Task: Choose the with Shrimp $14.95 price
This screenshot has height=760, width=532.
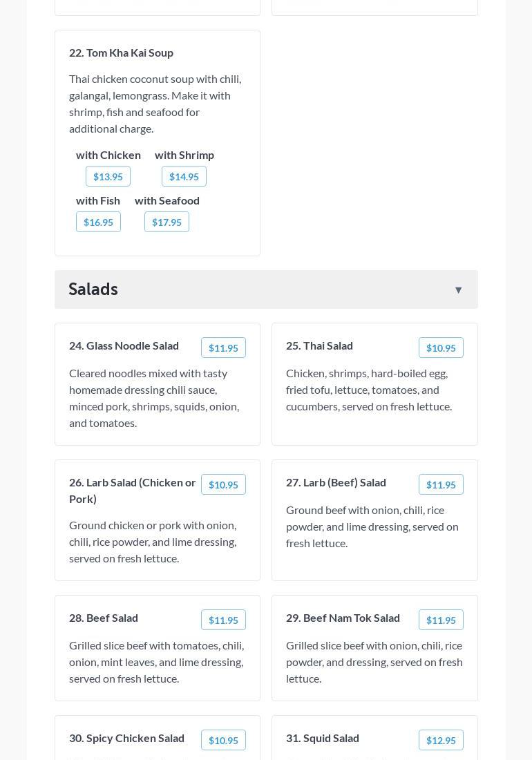Action: (x=184, y=177)
